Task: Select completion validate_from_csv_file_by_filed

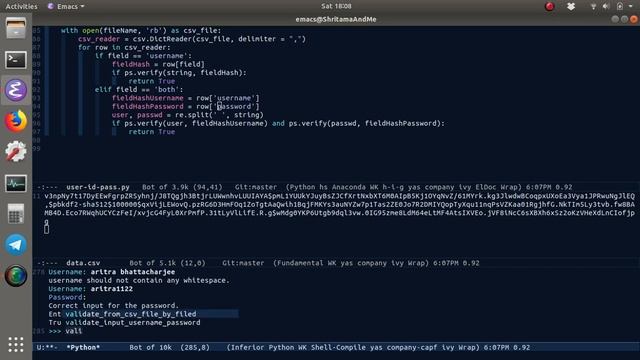Action: click(131, 314)
